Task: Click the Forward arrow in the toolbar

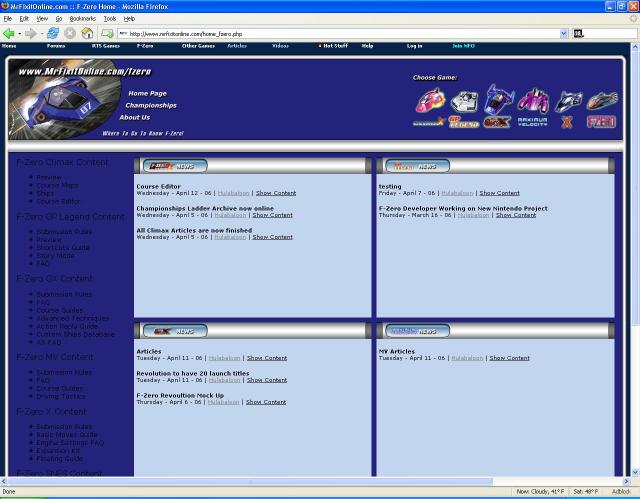Action: tap(31, 33)
